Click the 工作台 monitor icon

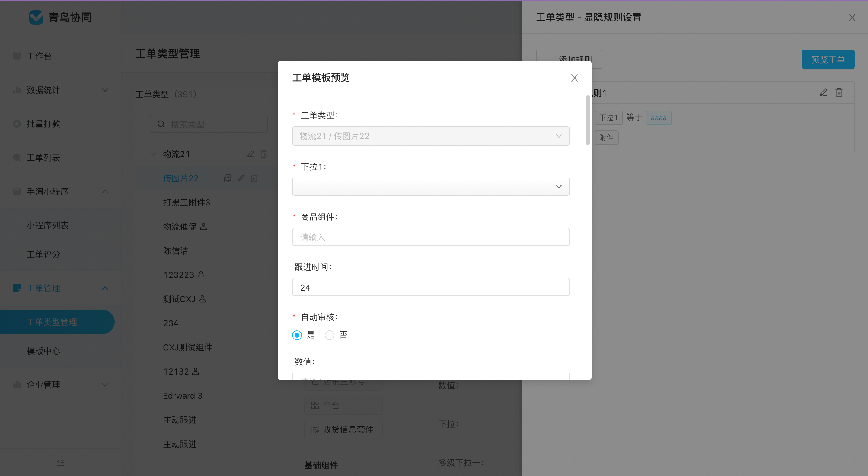(x=17, y=56)
